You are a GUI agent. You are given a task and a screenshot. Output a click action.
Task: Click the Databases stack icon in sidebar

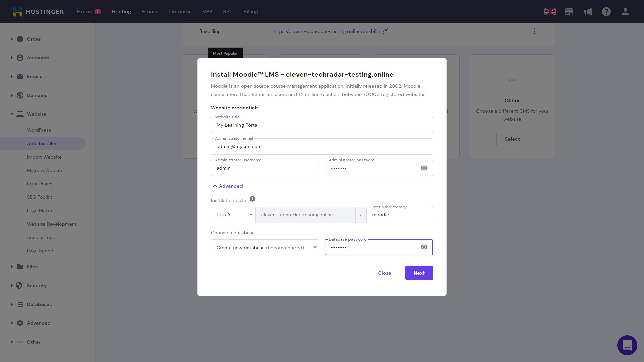(x=20, y=304)
